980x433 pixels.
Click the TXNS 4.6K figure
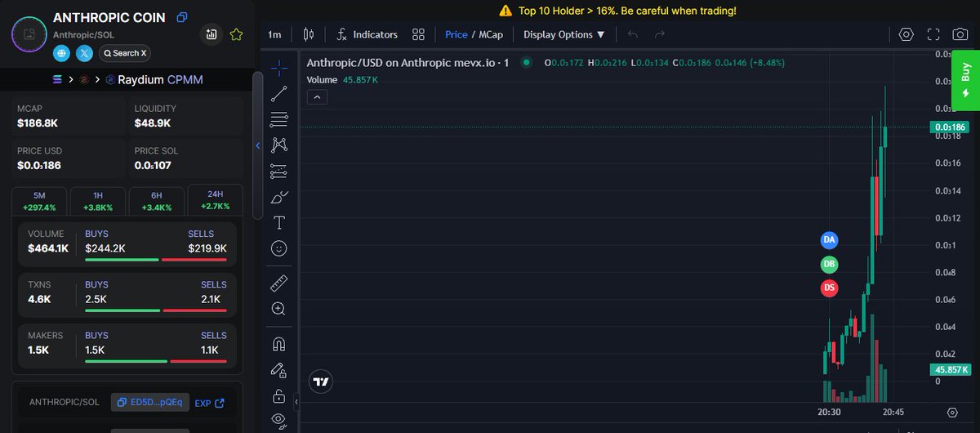click(x=39, y=299)
